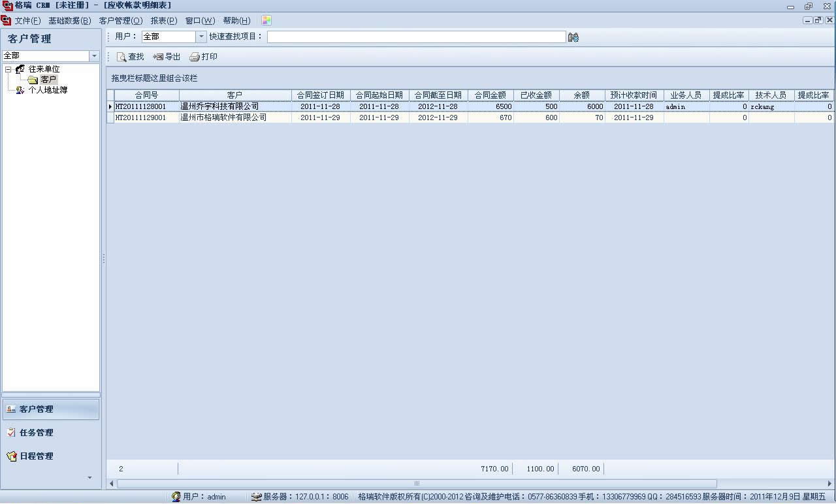
Task: Click the horizontal scrollbar thumb
Action: [417, 484]
